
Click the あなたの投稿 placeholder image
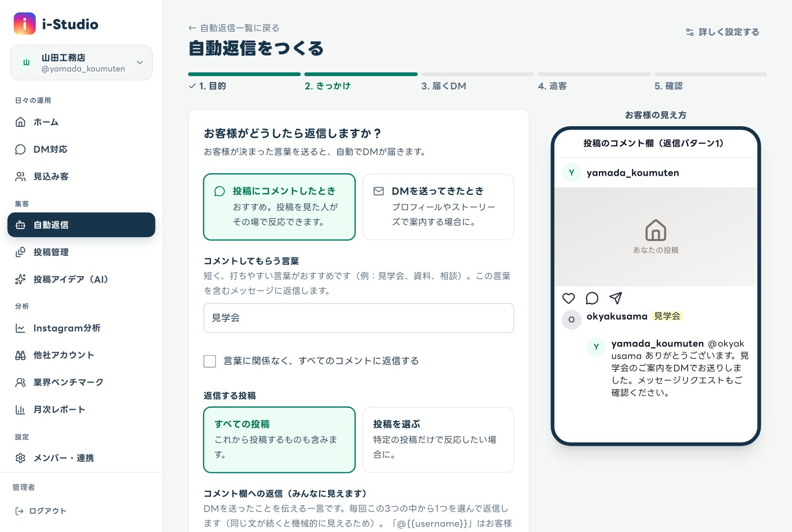[x=656, y=237]
